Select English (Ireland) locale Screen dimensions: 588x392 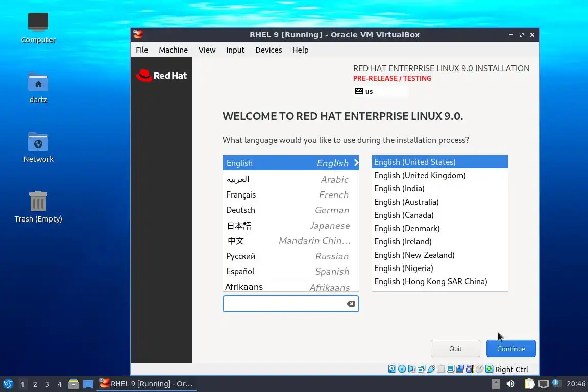pos(439,241)
